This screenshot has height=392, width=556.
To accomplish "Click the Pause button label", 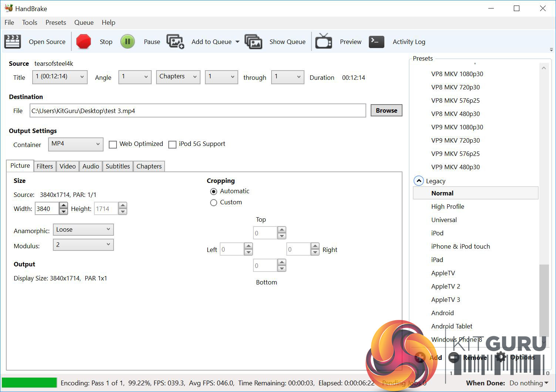I will (x=152, y=42).
